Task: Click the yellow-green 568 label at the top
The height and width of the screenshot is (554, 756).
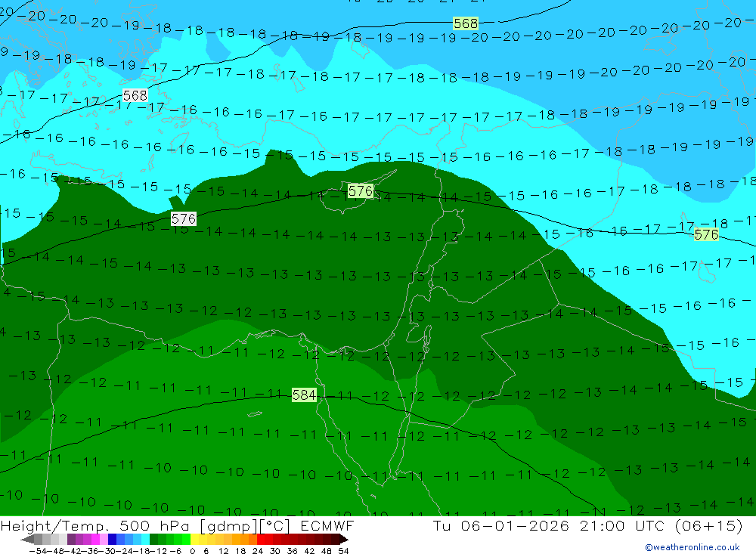Action: (x=466, y=23)
